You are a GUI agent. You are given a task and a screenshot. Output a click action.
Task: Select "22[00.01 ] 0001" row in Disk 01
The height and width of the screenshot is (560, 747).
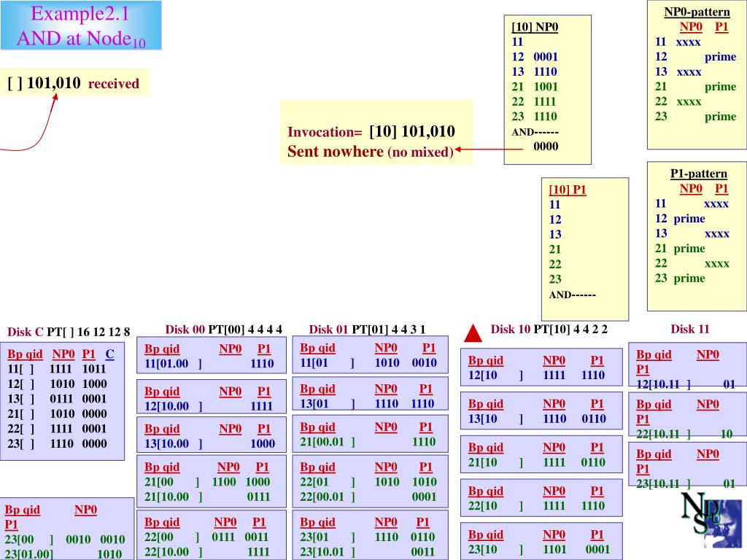pyautogui.click(x=368, y=497)
